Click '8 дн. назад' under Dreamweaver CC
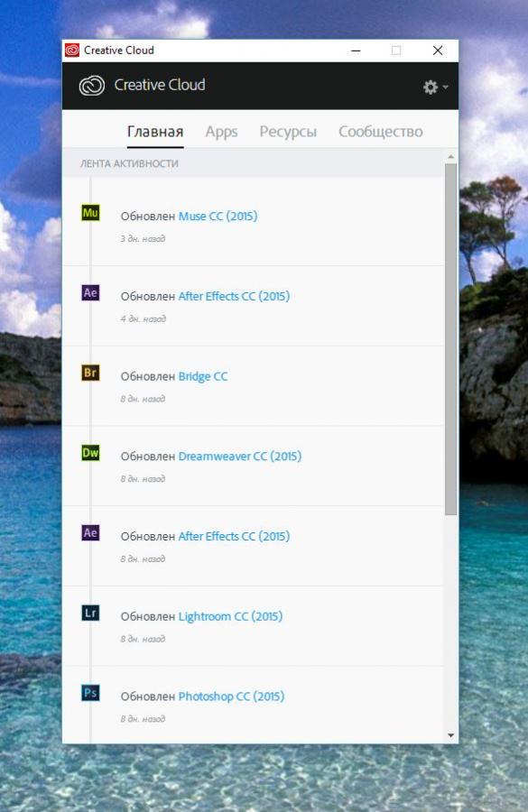Viewport: 528px width, 812px height. click(143, 479)
